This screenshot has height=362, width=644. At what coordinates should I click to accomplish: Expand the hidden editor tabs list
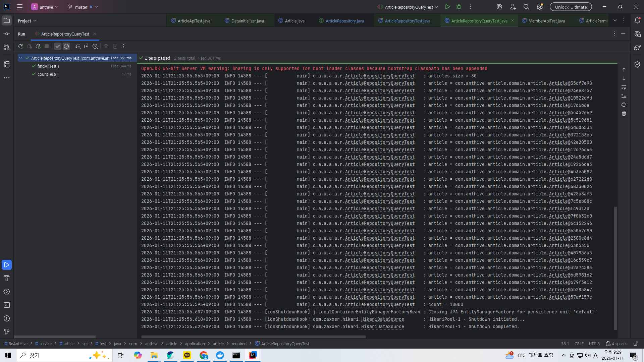(615, 21)
